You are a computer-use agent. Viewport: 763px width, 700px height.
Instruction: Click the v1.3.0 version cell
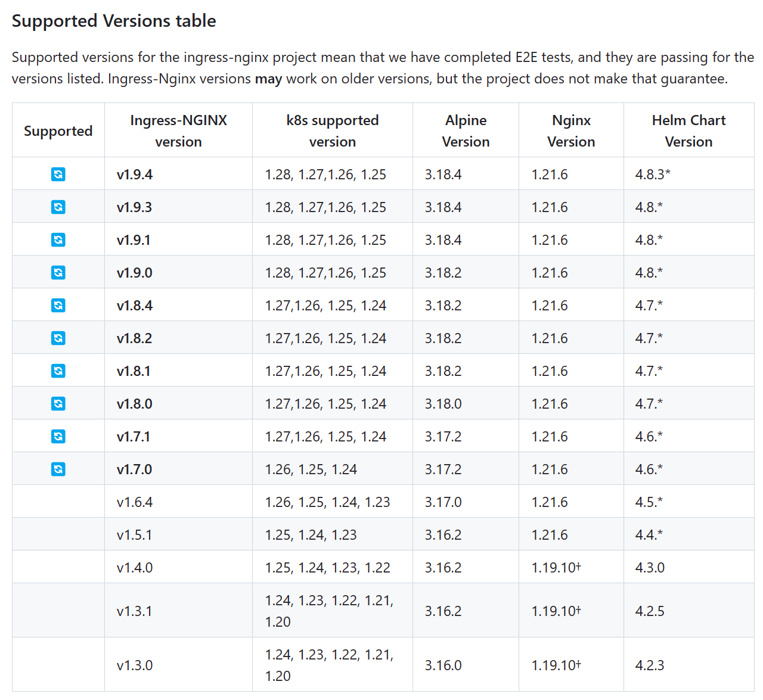pyautogui.click(x=135, y=665)
